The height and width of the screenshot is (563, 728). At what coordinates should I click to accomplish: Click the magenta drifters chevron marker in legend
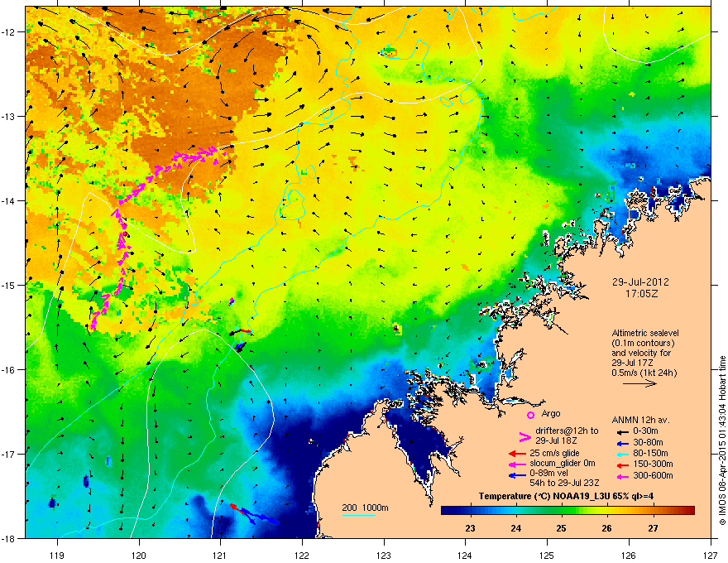click(x=524, y=436)
